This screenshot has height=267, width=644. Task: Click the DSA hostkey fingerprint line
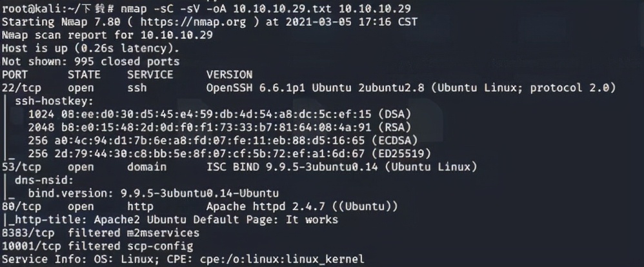219,114
